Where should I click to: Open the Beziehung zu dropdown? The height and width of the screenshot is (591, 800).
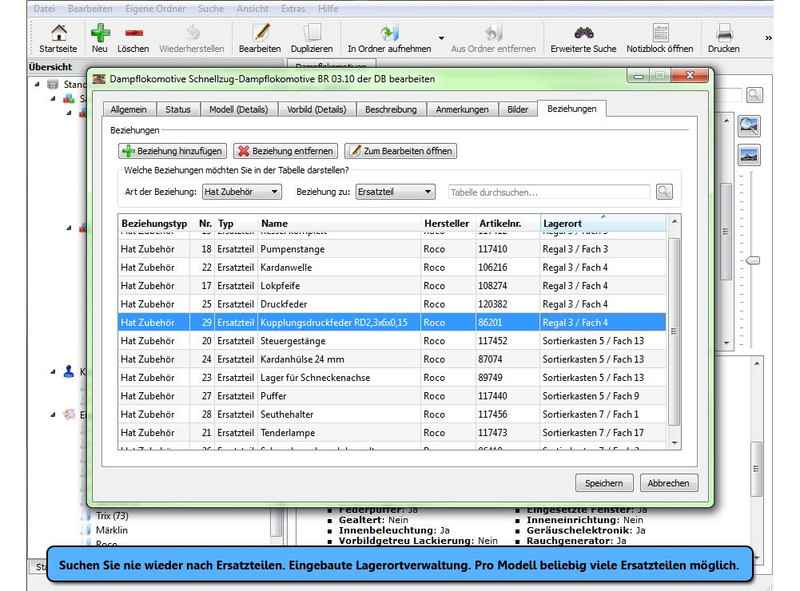pyautogui.click(x=395, y=192)
